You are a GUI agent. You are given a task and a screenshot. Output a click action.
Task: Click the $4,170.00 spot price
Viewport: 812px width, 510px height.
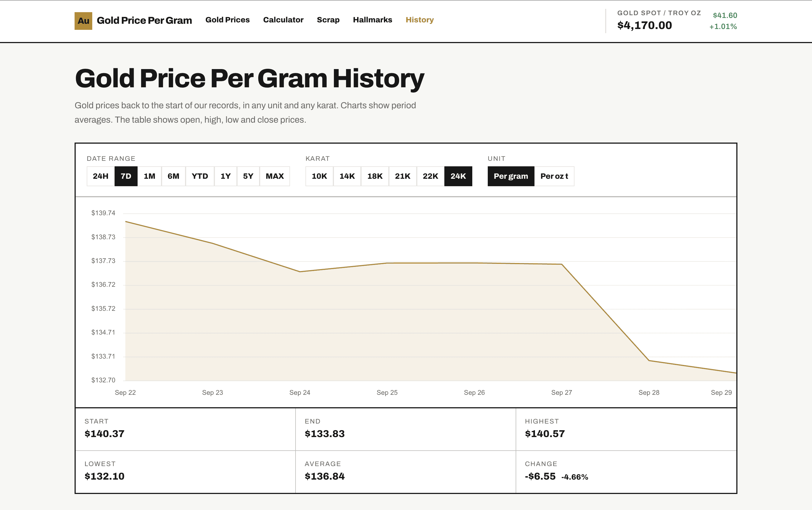point(644,25)
